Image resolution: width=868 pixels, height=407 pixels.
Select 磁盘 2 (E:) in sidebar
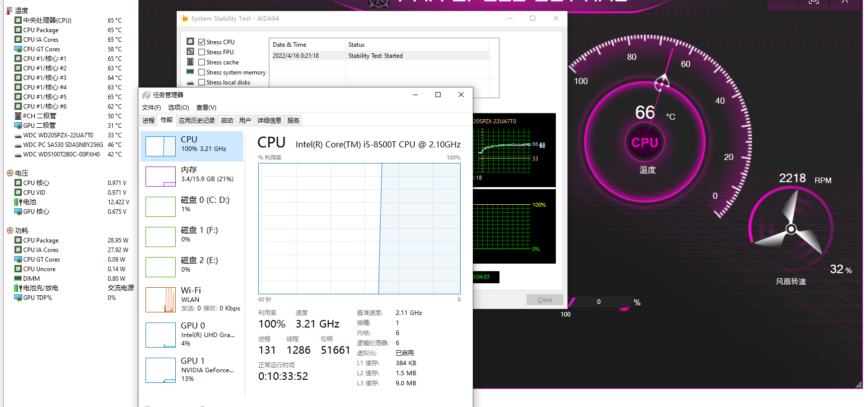click(x=192, y=267)
